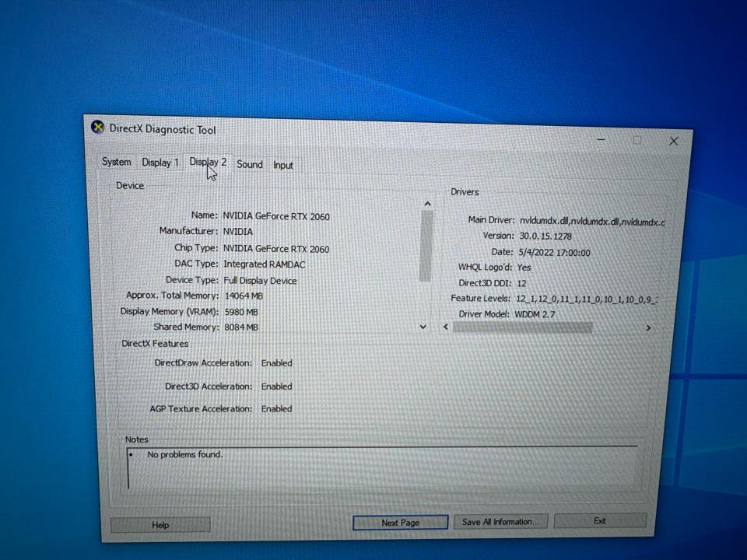Click the Exit button
The height and width of the screenshot is (560, 747).
tap(600, 520)
